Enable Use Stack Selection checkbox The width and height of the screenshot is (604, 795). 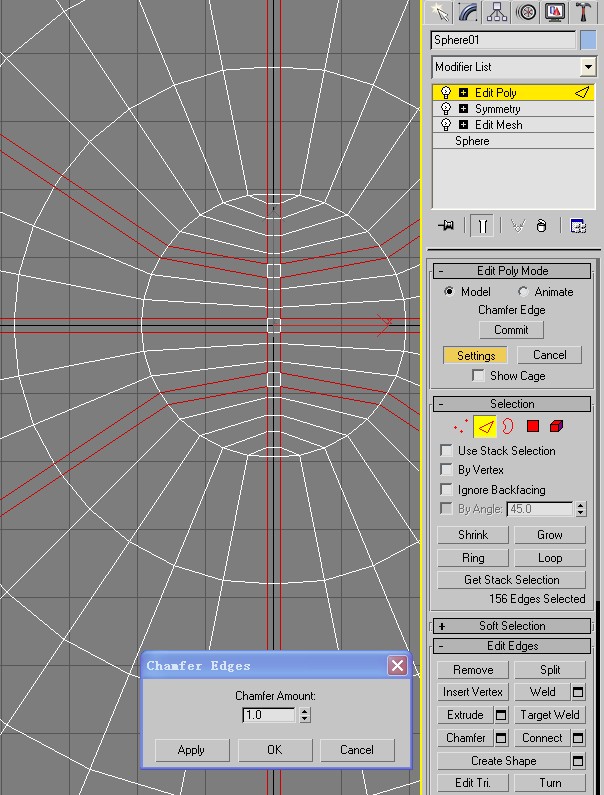[x=446, y=451]
